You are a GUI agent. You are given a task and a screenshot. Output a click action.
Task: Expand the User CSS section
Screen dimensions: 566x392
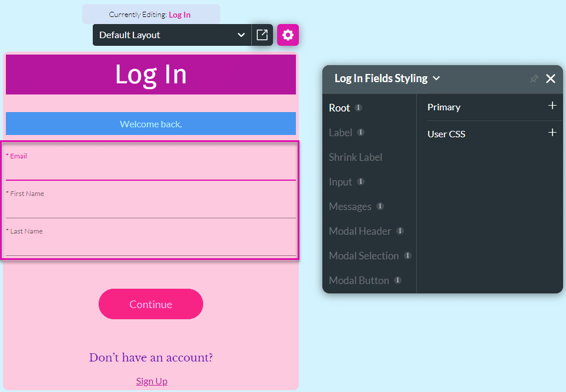tap(552, 134)
